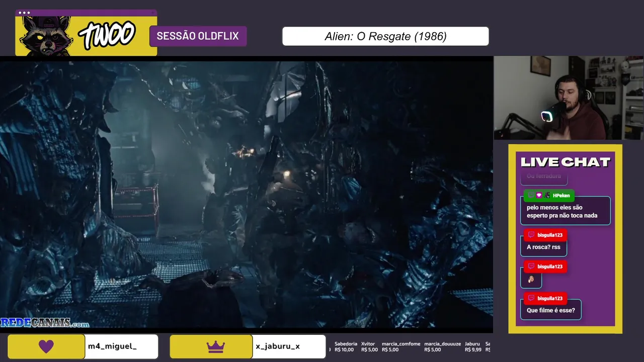
Task: Click the emoji in bisguila123's chat message
Action: 531,279
